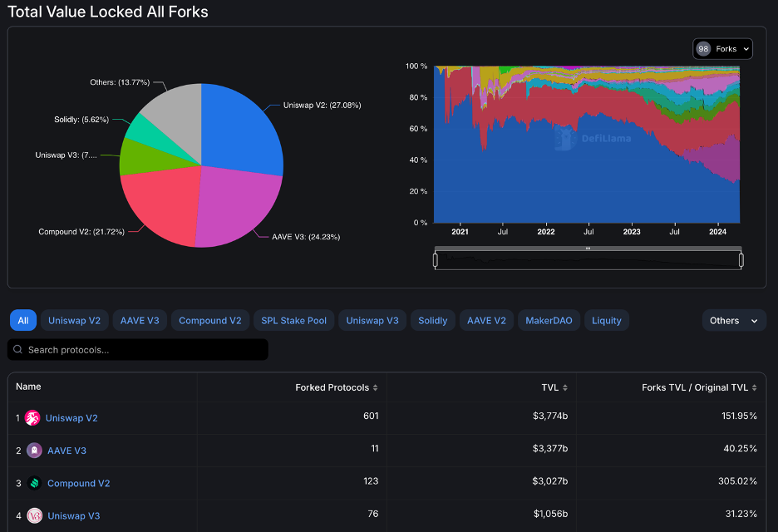Select the MakerDAO filter chip
This screenshot has height=532, width=778.
[549, 321]
